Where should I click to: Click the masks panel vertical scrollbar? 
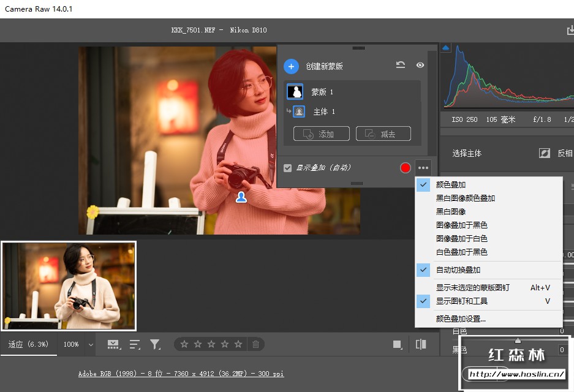(432, 102)
